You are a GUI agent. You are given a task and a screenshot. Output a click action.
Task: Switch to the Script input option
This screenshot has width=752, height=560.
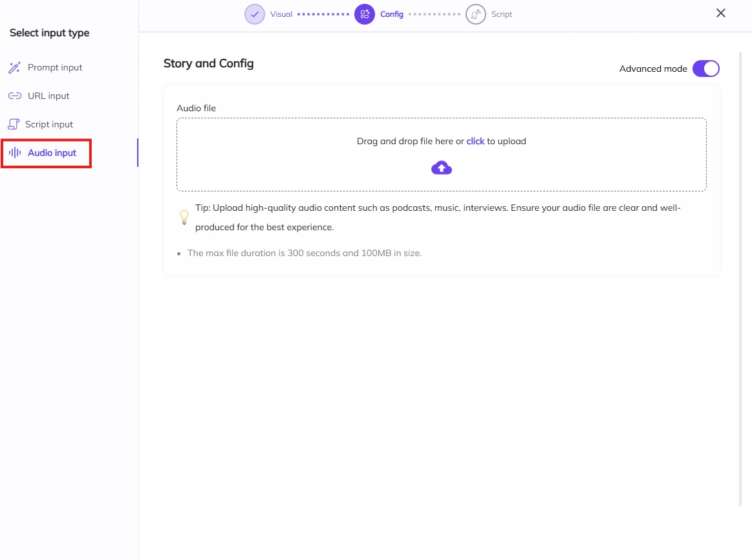point(49,124)
